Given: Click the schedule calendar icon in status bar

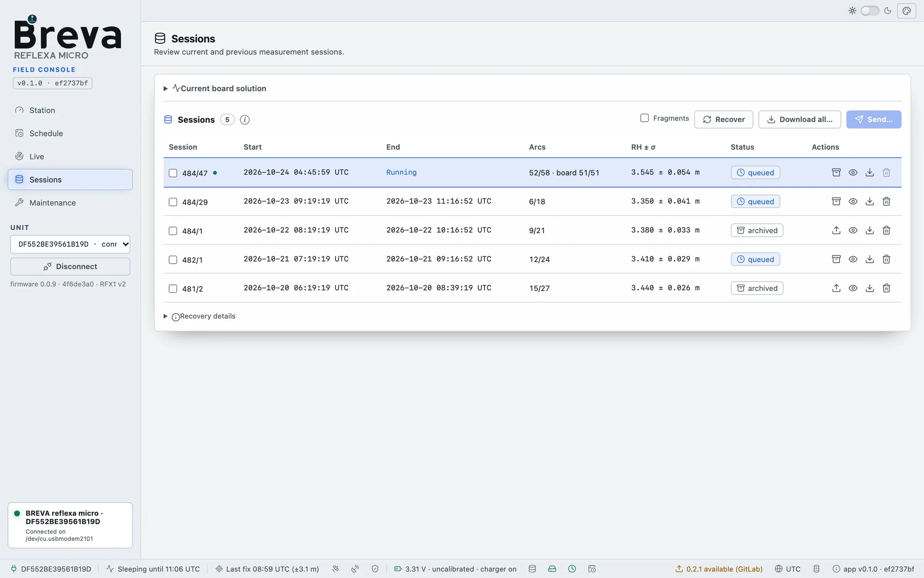Looking at the screenshot, I should coord(592,569).
